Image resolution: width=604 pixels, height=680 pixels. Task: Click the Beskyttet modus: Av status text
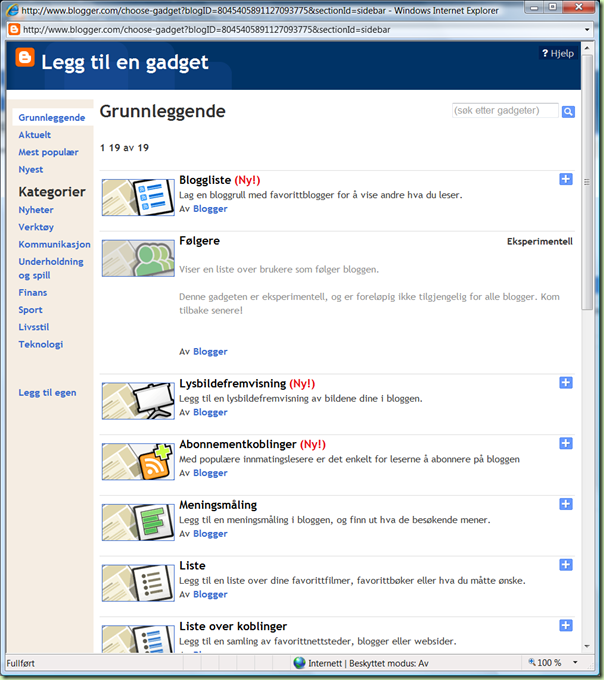click(389, 663)
